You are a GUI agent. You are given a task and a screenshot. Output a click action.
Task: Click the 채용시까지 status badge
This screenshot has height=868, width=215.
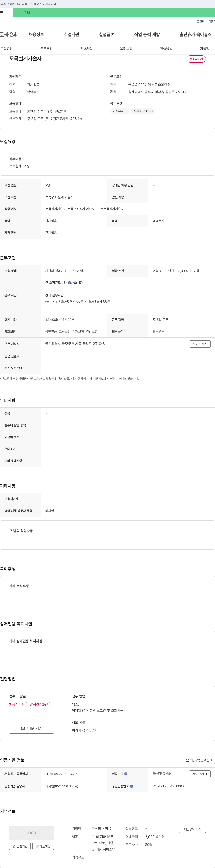(x=196, y=59)
